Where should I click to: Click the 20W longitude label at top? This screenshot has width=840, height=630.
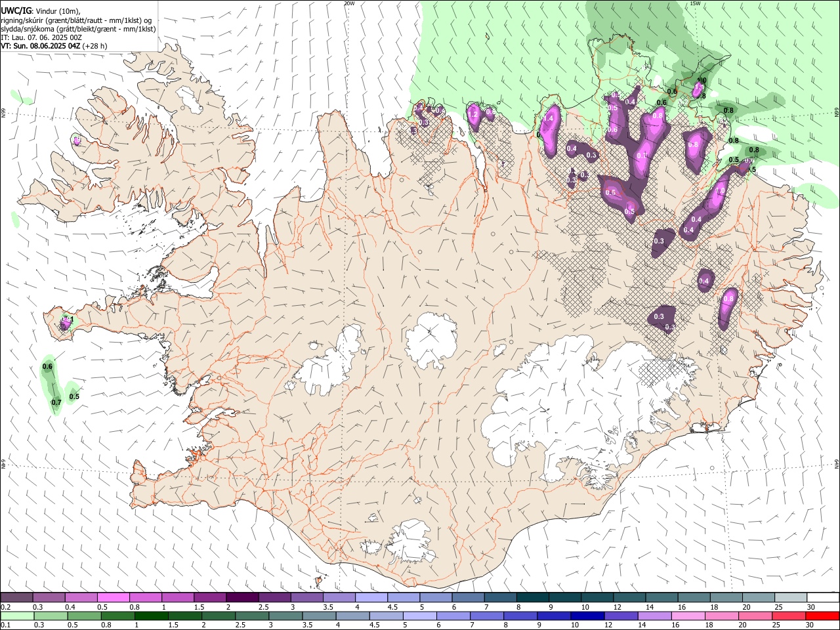click(349, 3)
